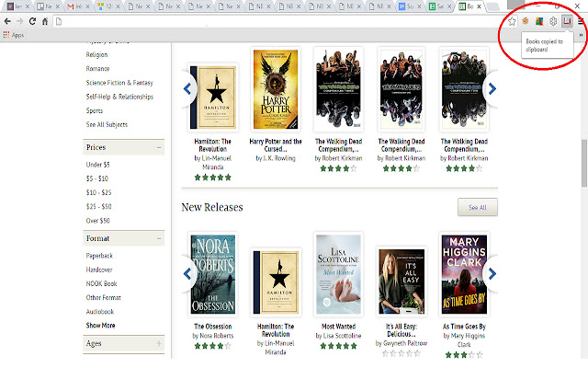Click the red book-copy extension icon
This screenshot has height=368, width=588.
[x=567, y=21]
